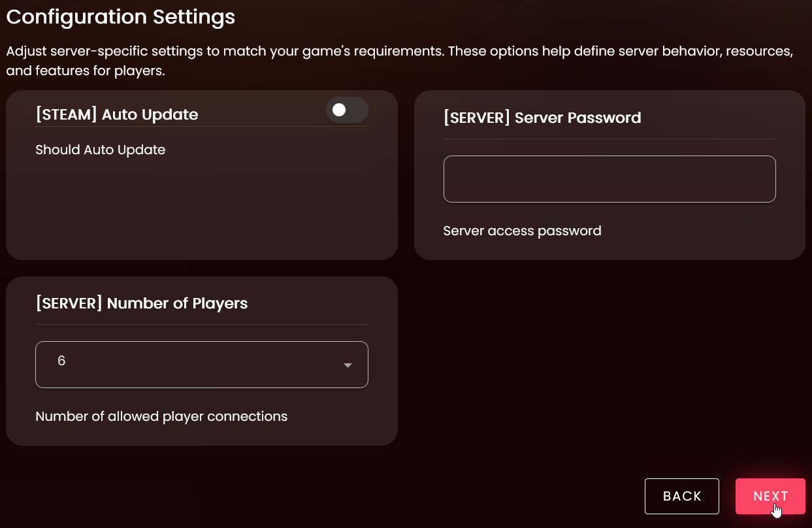Click the divider line under the Server Password title

[x=609, y=139]
